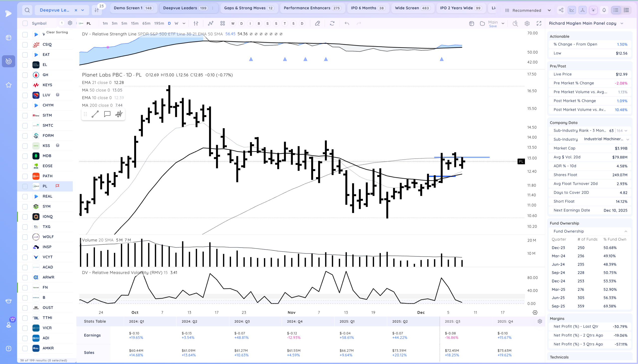The width and height of the screenshot is (638, 364).
Task: Tick the select-all Symbol checkbox
Action: pyautogui.click(x=25, y=23)
